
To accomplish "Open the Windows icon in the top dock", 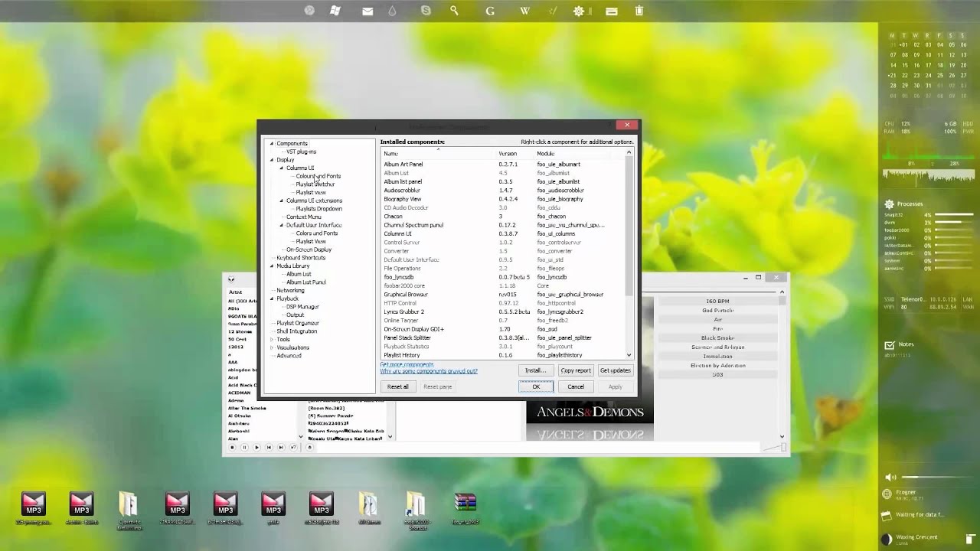I will pyautogui.click(x=335, y=11).
